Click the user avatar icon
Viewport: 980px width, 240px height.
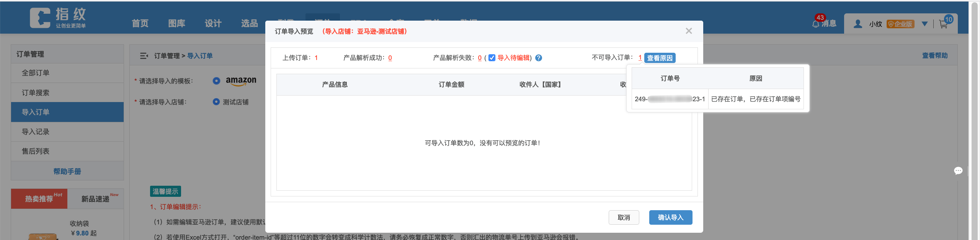tap(858, 24)
